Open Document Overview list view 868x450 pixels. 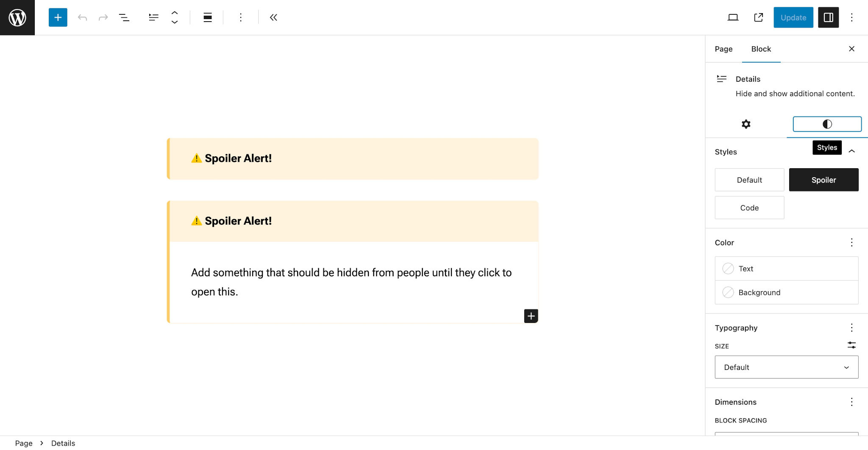[124, 17]
